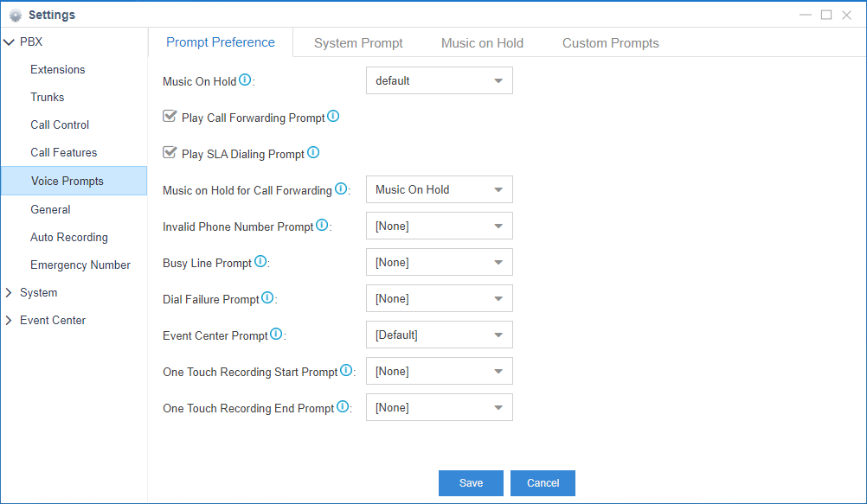The width and height of the screenshot is (867, 504).
Task: Click the Settings gear icon in title bar
Action: (x=16, y=14)
